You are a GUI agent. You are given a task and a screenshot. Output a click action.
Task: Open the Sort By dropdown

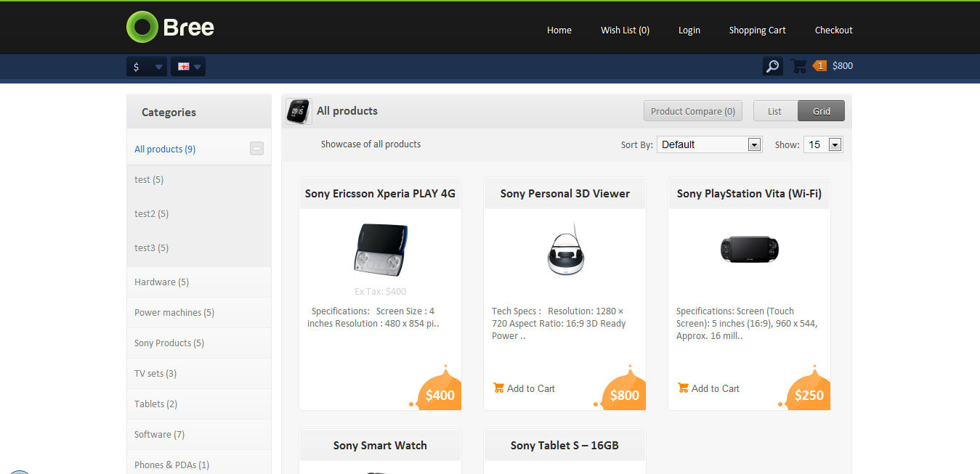point(709,144)
